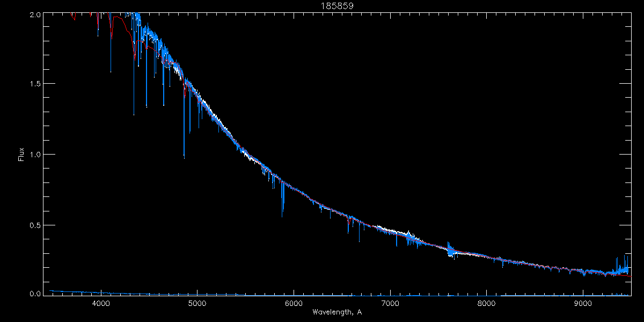Click the 0.0 flux tick label

point(34,294)
